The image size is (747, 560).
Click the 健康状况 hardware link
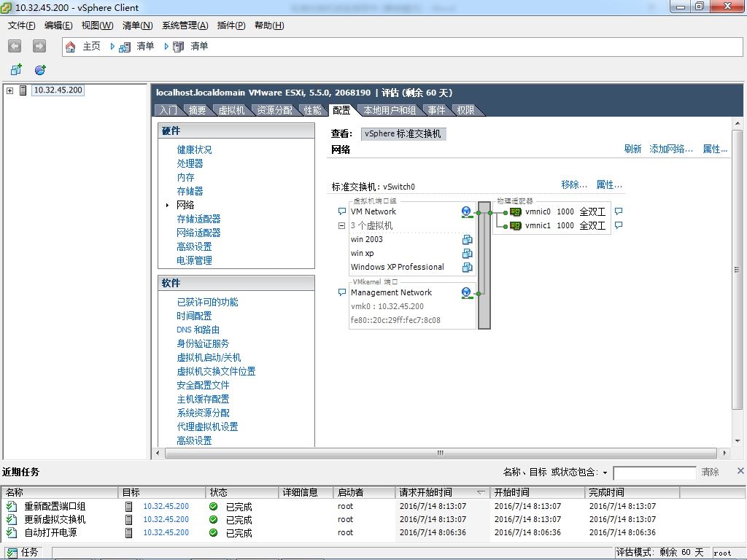194,150
